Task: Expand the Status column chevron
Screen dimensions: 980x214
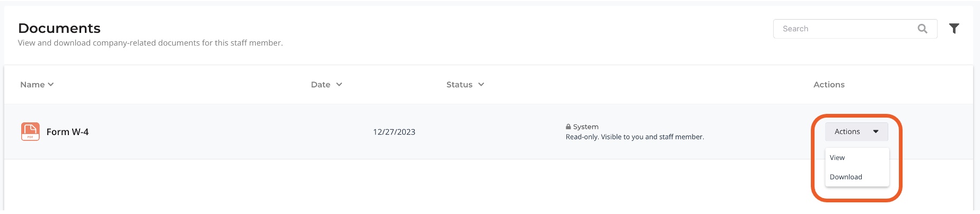Action: [x=481, y=84]
